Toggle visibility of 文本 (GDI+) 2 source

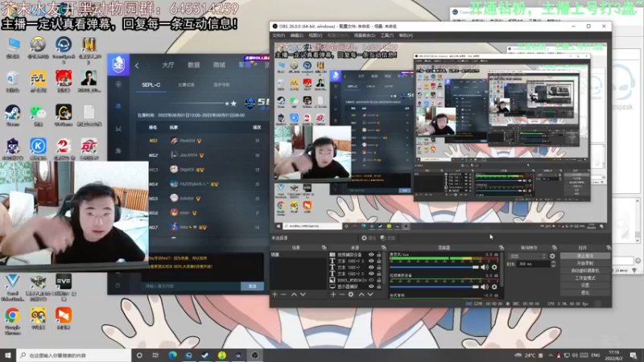371,274
